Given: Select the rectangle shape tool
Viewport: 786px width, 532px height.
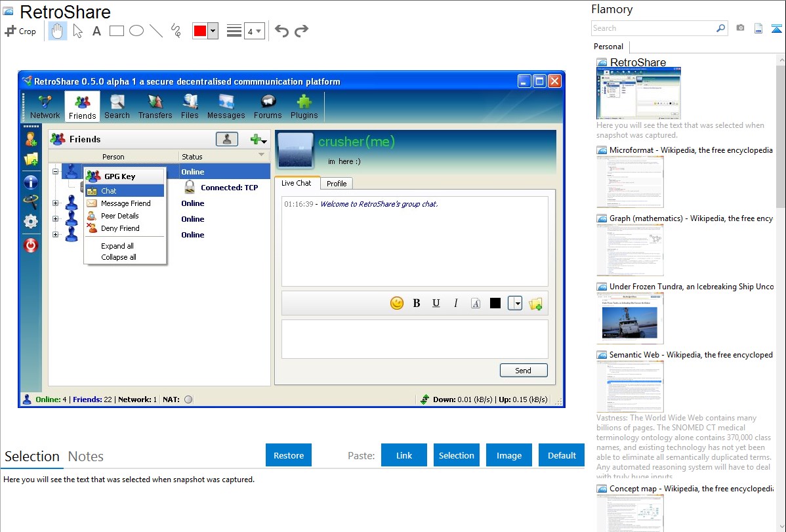Looking at the screenshot, I should coord(117,31).
